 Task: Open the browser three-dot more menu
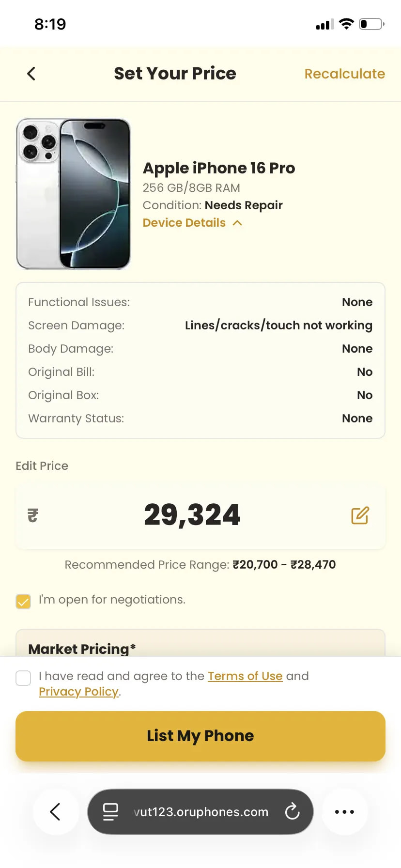(x=344, y=812)
